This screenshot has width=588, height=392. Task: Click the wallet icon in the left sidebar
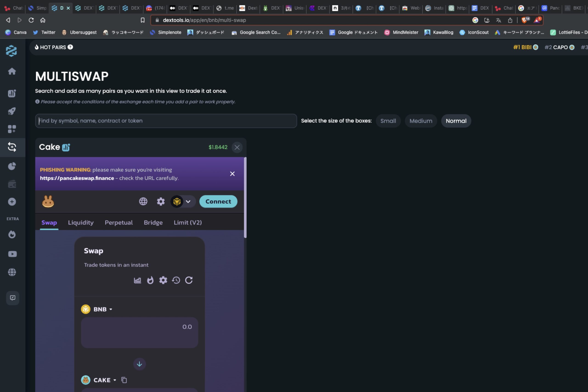click(12, 184)
